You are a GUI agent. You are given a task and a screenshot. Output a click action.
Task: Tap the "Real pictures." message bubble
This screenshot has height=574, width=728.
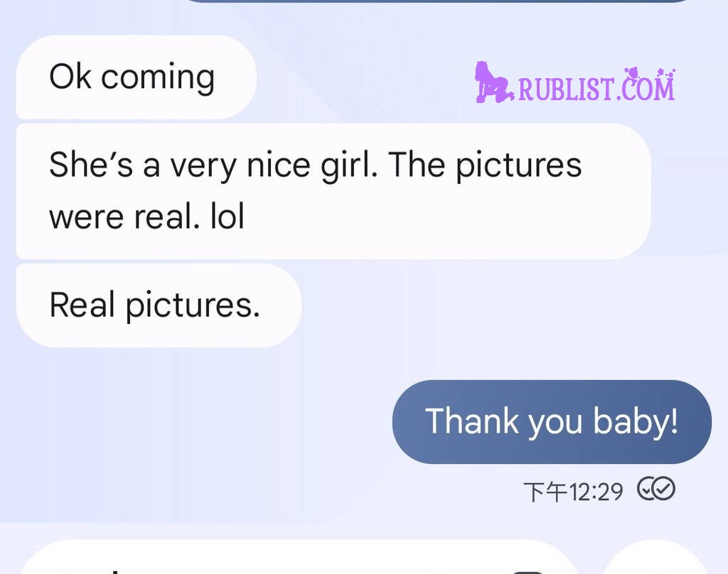159,305
